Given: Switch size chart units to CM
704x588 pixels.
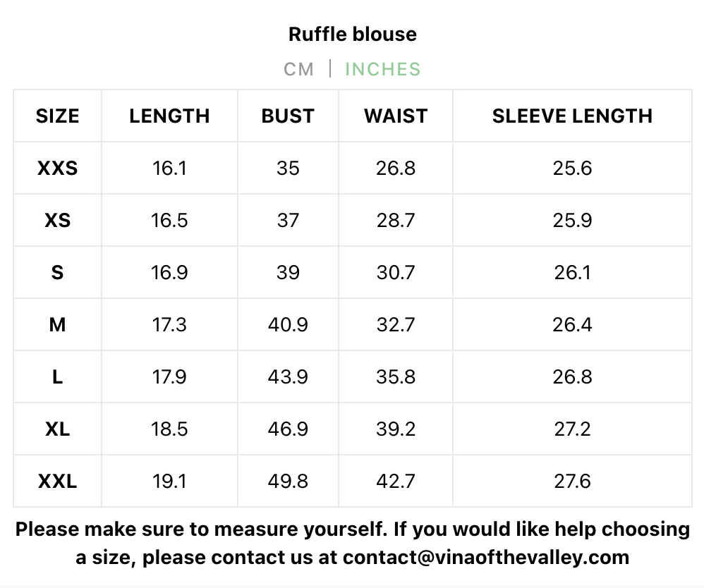Looking at the screenshot, I should pyautogui.click(x=298, y=69).
